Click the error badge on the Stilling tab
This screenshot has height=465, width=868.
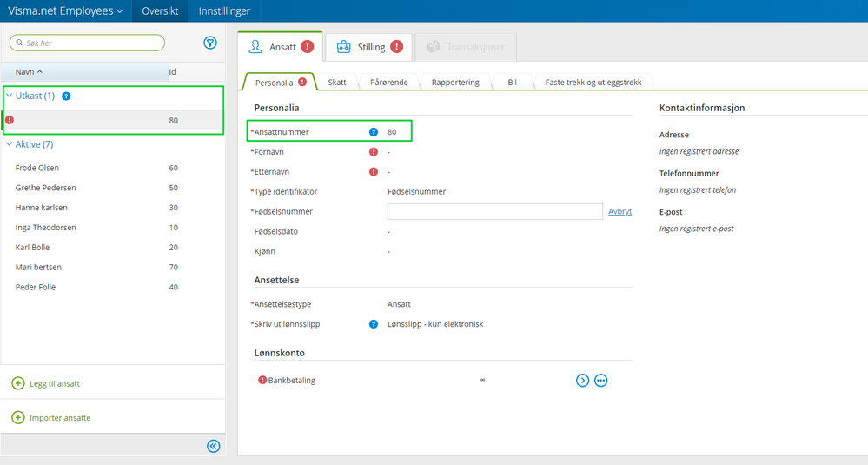point(396,47)
